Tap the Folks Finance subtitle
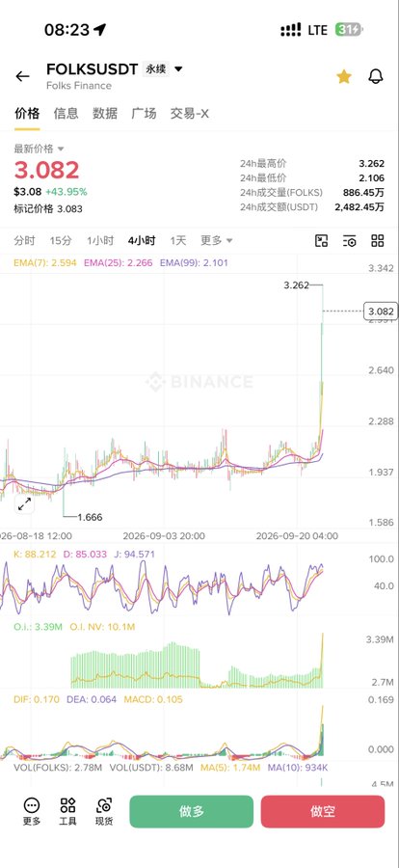Screen dimensions: 399x868 click(79, 85)
